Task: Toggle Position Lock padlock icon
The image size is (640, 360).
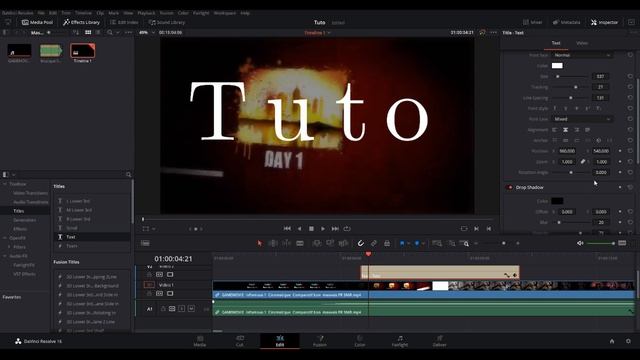Action: coord(387,243)
